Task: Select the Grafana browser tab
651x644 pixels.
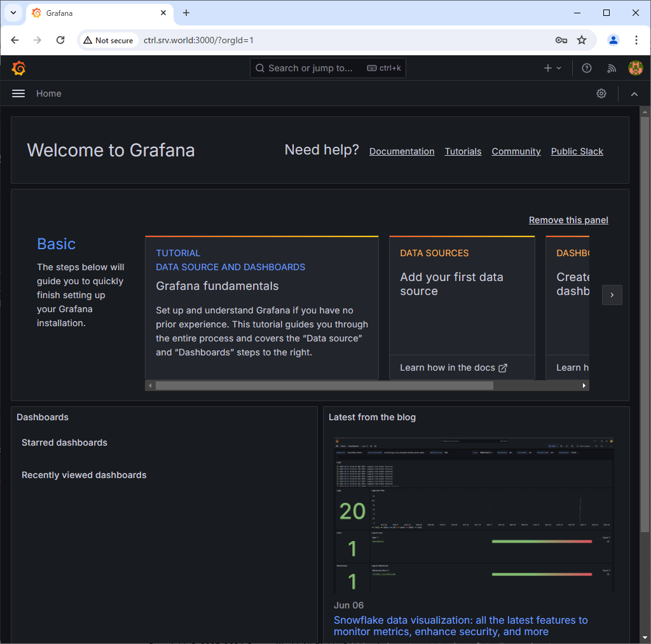Action: 95,13
